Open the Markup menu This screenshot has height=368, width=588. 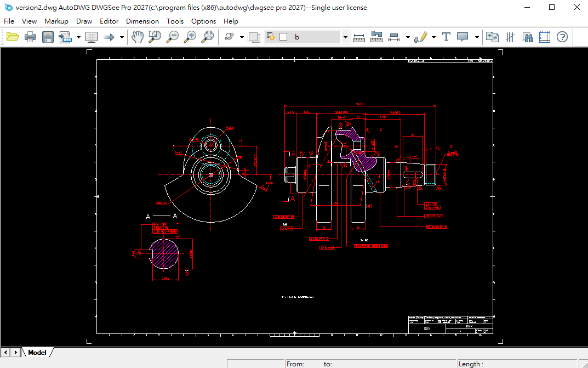56,21
